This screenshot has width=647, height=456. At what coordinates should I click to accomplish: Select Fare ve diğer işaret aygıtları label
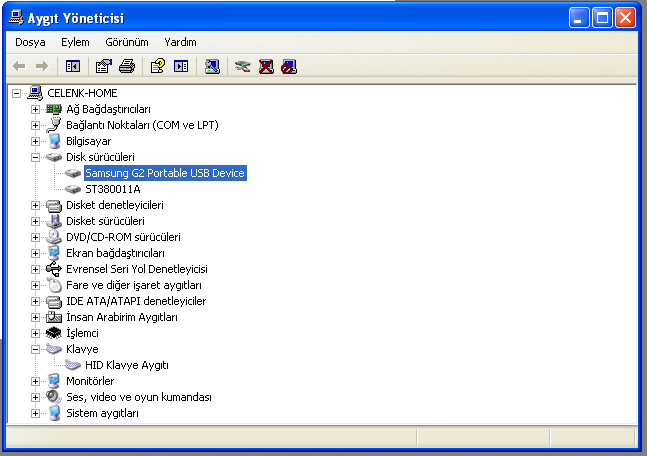134,286
